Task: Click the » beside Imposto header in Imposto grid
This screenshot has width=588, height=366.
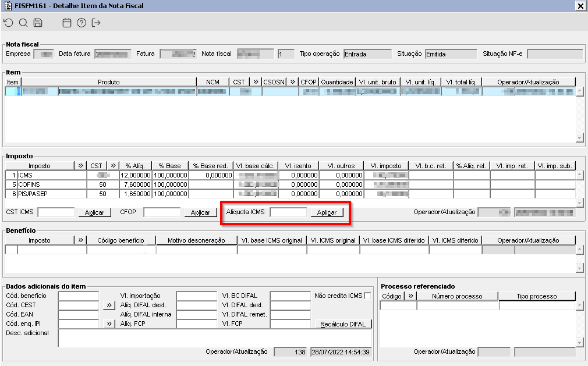Action: (x=80, y=166)
